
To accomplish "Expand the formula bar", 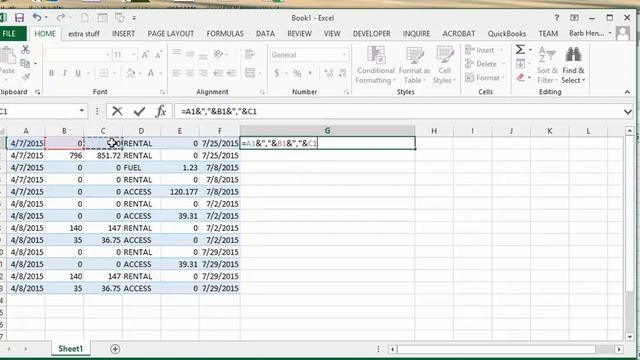I will [628, 111].
